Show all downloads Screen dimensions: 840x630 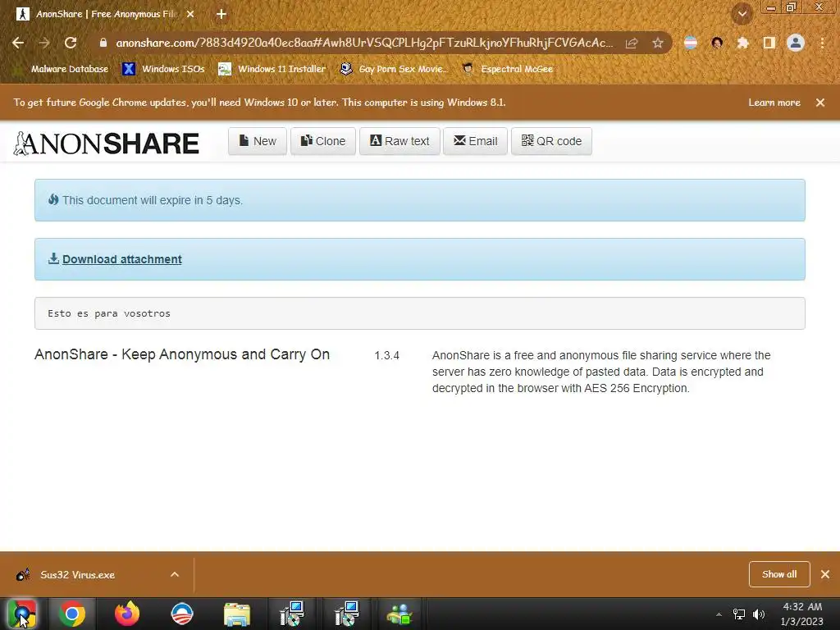click(x=779, y=574)
